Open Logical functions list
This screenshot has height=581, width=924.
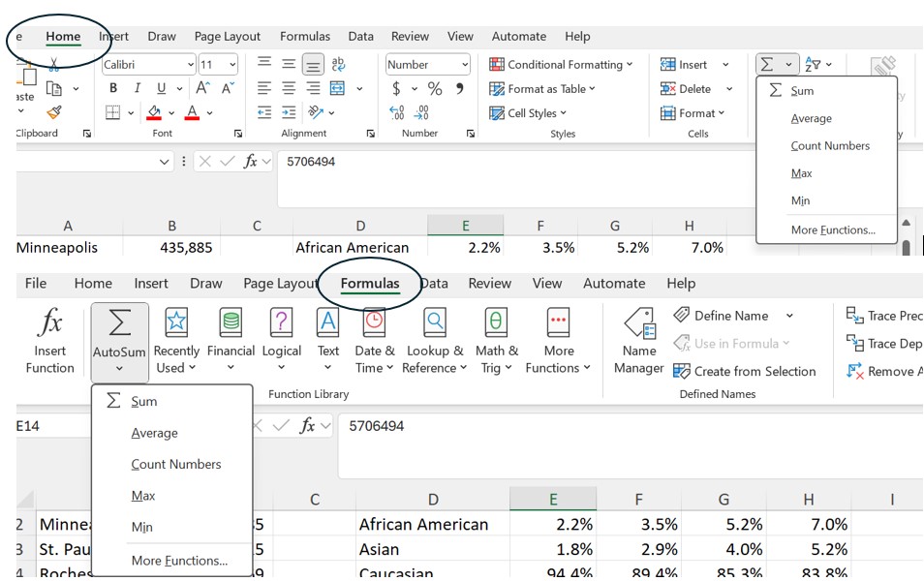click(x=282, y=341)
